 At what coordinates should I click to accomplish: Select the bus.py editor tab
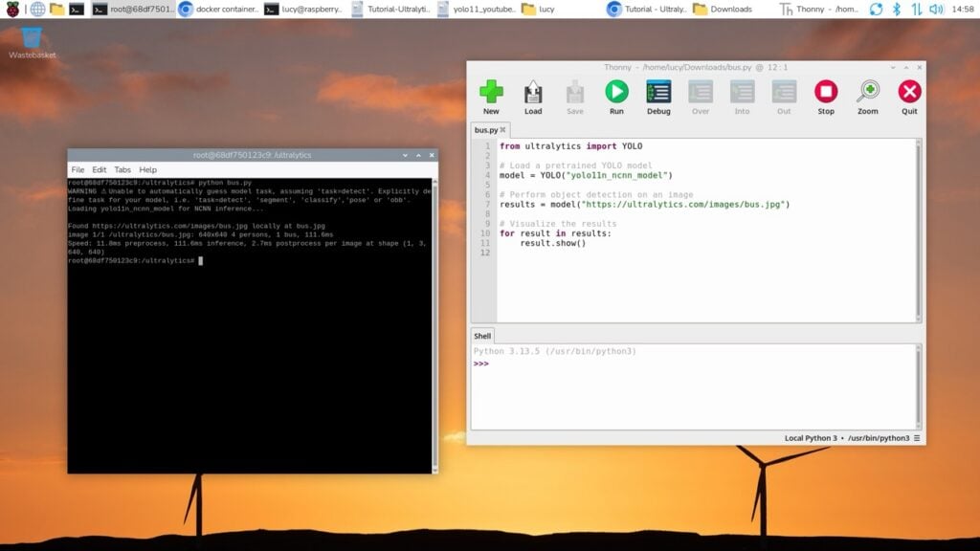(486, 130)
